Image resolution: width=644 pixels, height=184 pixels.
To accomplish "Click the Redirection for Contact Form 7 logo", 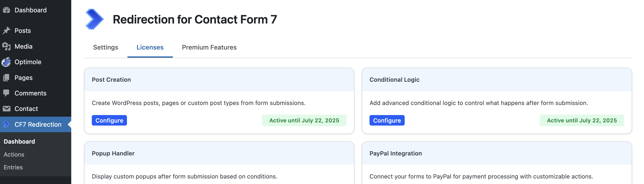I will [94, 19].
